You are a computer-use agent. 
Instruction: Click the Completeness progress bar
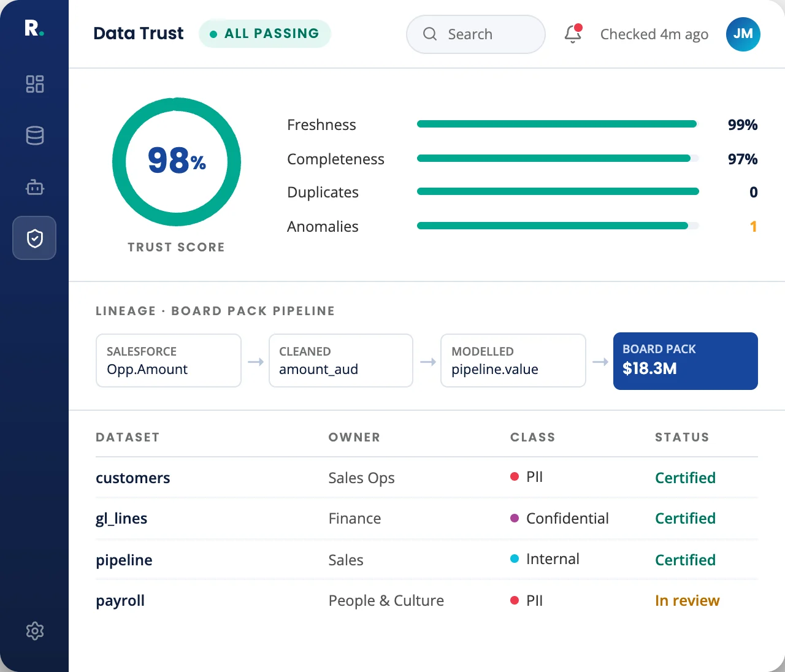(x=558, y=158)
